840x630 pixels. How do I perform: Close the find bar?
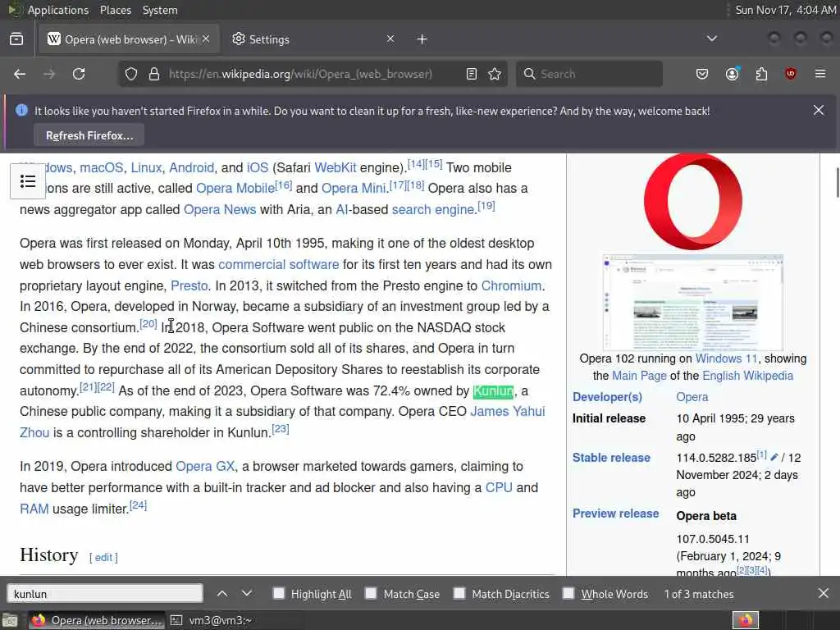click(x=824, y=594)
